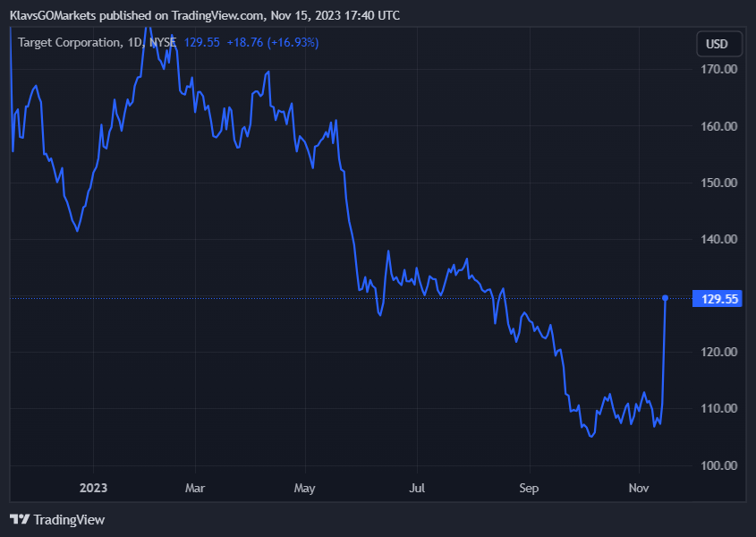Screen dimensions: 756x537
Task: Click the +18.76 (+16.93%) change text
Action: click(x=272, y=42)
